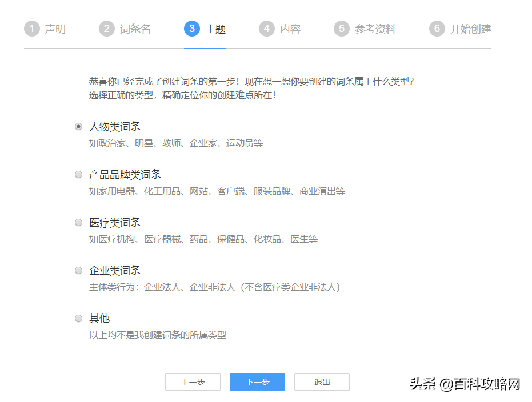Click the 退出 button
Image resolution: width=532 pixels, height=402 pixels.
tap(322, 382)
